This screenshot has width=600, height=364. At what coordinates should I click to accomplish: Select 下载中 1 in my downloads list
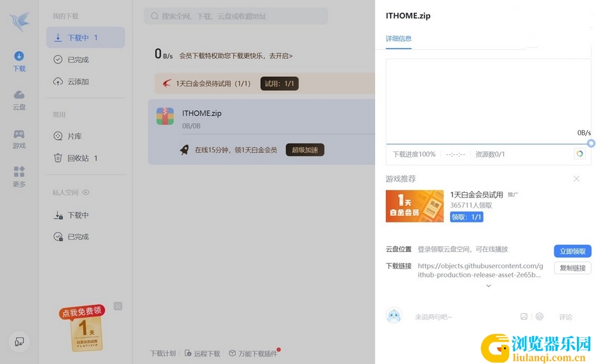[85, 37]
